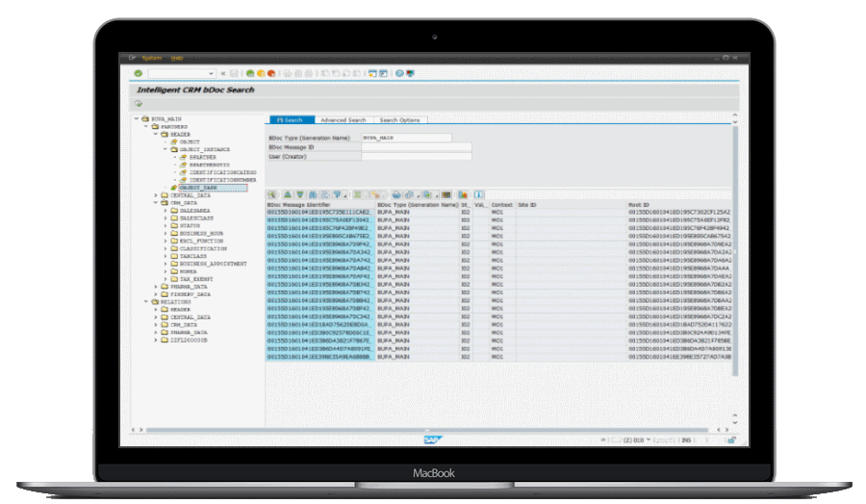The height and width of the screenshot is (504, 866).
Task: Select the BPARTNER tree item
Action: 203,158
